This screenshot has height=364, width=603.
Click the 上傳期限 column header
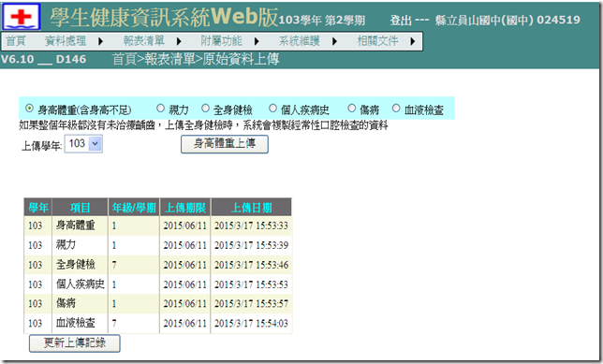point(185,208)
